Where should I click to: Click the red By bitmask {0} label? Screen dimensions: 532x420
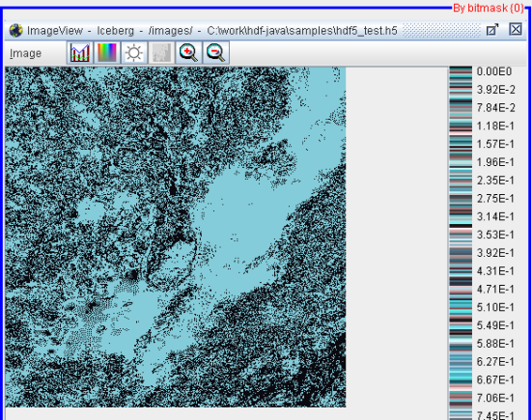(489, 8)
